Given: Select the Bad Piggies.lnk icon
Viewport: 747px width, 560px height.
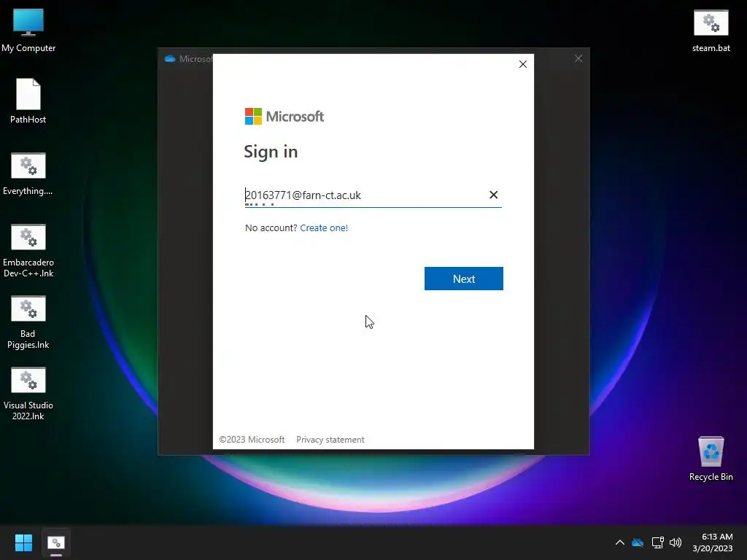Looking at the screenshot, I should pyautogui.click(x=28, y=322).
